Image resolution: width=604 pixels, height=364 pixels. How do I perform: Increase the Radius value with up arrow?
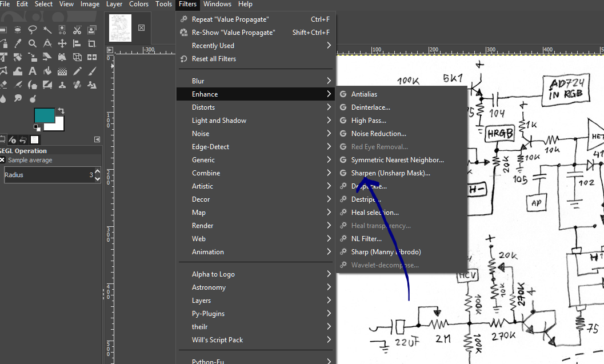pyautogui.click(x=97, y=171)
